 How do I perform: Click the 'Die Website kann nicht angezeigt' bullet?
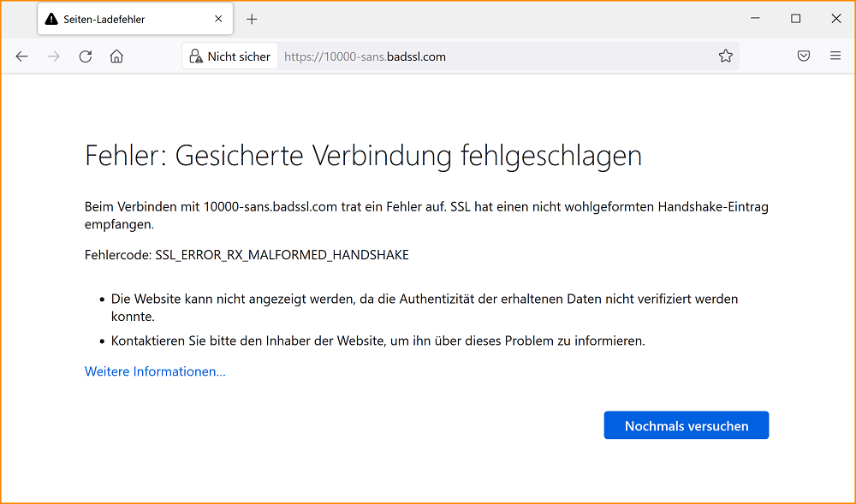pyautogui.click(x=425, y=308)
